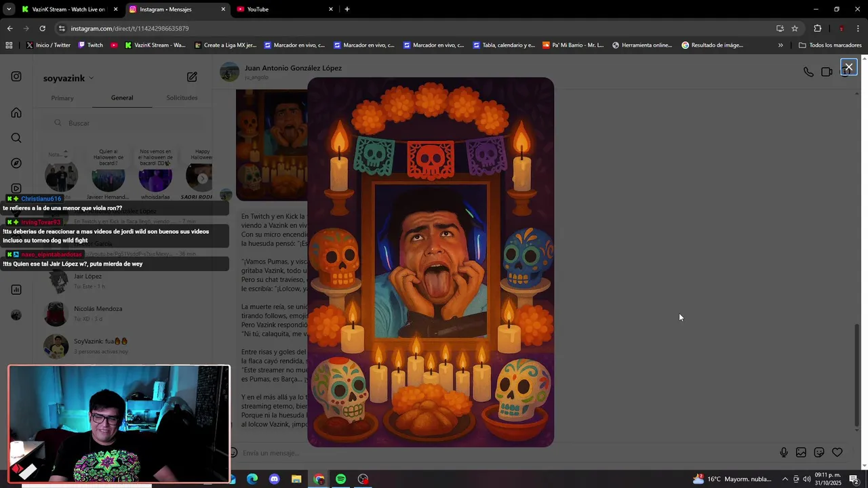Open the tab search dropdown arrow
The width and height of the screenshot is (868, 488).
pos(8,9)
